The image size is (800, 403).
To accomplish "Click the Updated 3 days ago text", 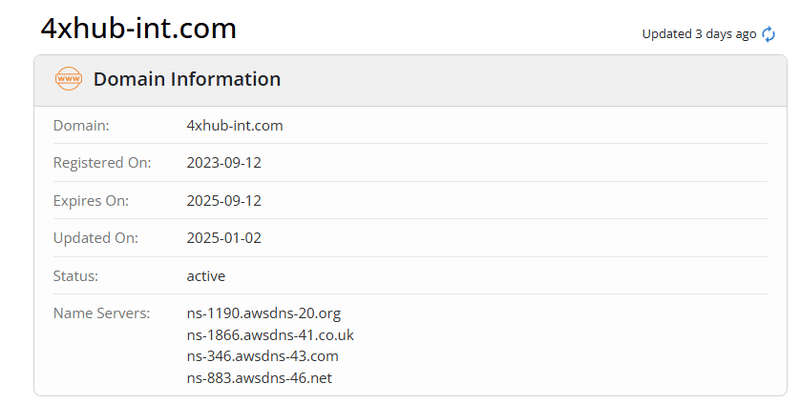I will click(698, 34).
